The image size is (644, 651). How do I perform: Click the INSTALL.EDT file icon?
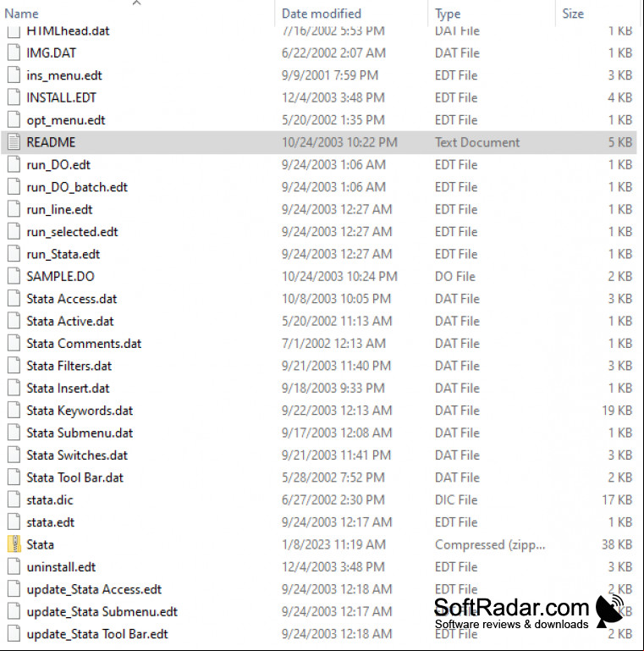click(x=14, y=97)
